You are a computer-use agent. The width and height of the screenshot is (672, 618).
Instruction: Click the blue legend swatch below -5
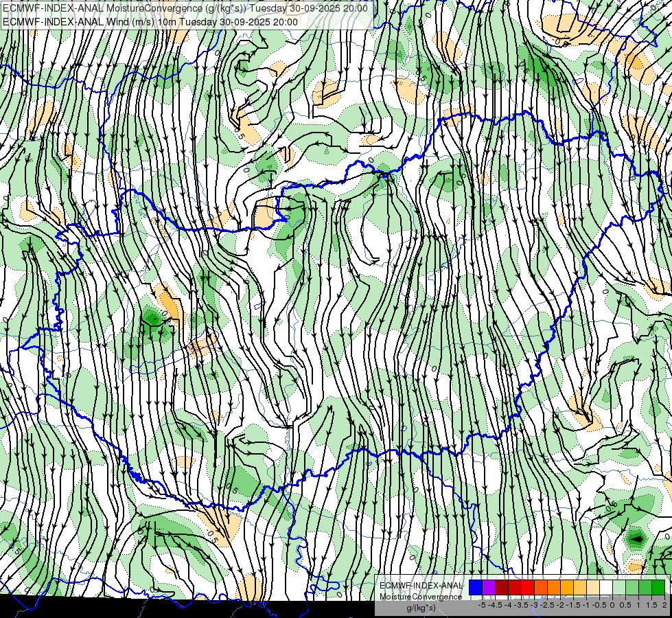(476, 587)
